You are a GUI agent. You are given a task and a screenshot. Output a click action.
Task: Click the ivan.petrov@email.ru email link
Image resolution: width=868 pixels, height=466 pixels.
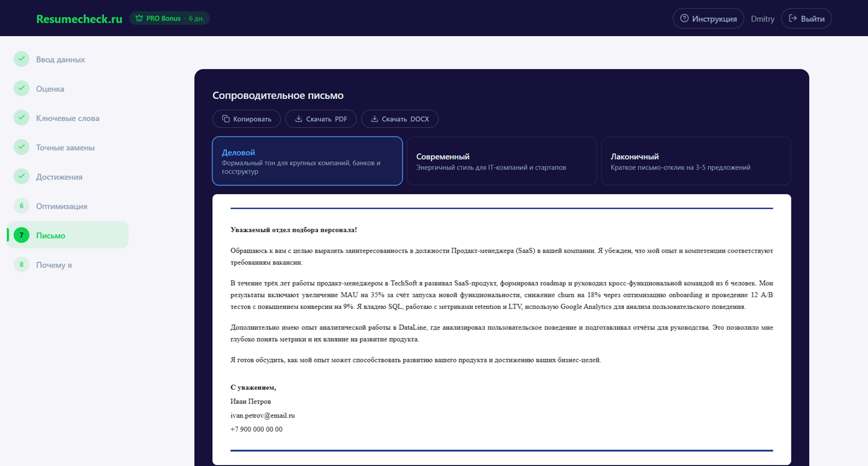click(x=262, y=415)
